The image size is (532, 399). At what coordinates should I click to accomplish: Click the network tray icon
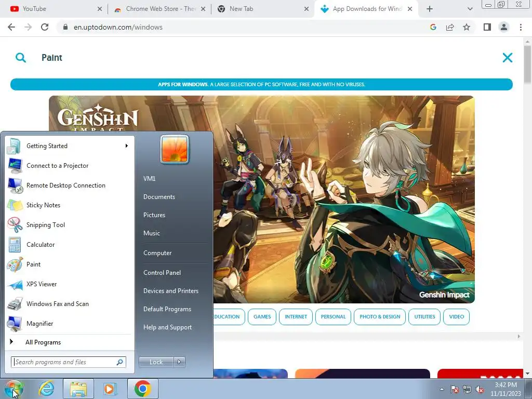pyautogui.click(x=467, y=390)
